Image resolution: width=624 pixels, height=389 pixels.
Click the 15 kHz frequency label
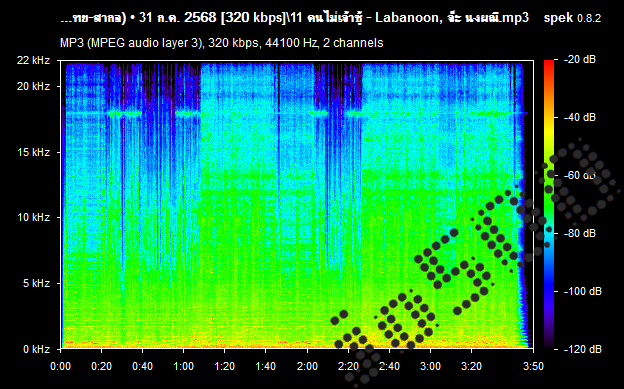pos(33,152)
